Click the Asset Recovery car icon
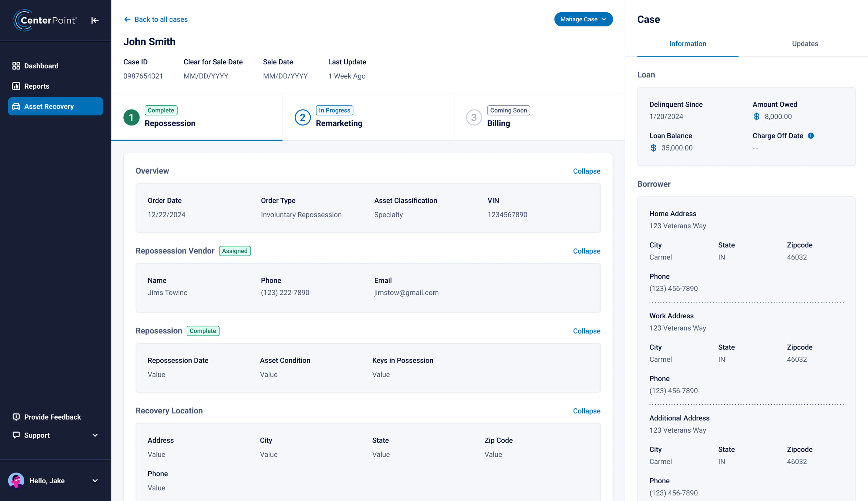The height and width of the screenshot is (501, 868). pyautogui.click(x=16, y=106)
